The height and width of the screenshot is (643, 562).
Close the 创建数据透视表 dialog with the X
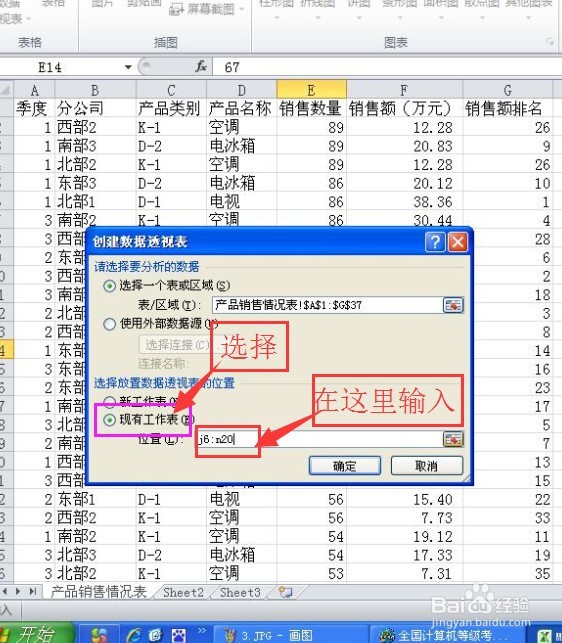pyautogui.click(x=458, y=242)
